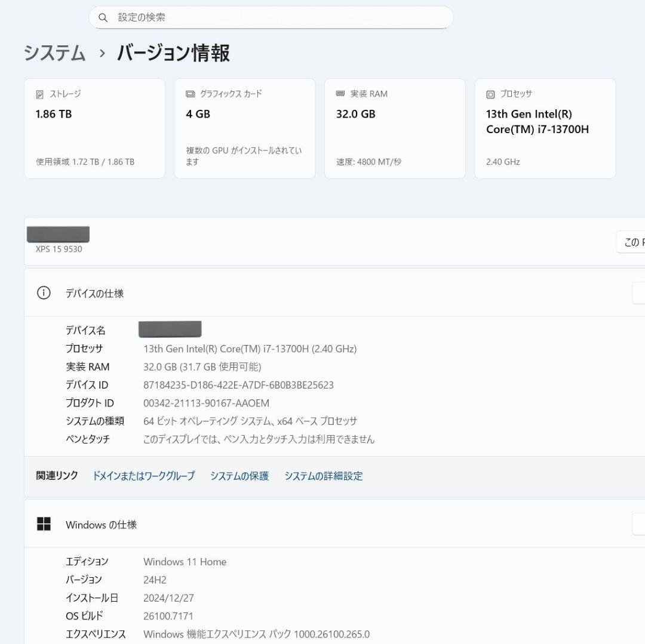Open the システムの保護 link

coord(239,476)
